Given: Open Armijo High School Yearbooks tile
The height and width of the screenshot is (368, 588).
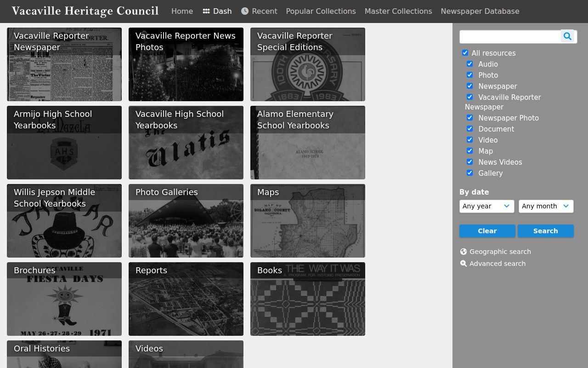Looking at the screenshot, I should (x=64, y=143).
